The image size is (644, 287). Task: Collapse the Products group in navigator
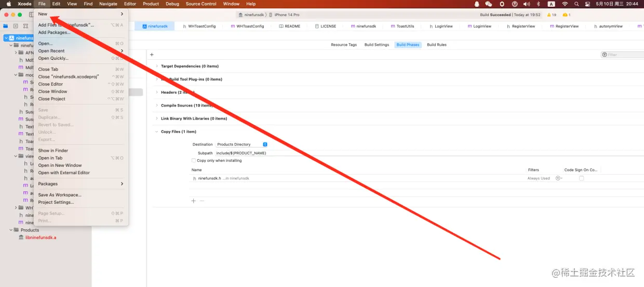[x=10, y=230]
